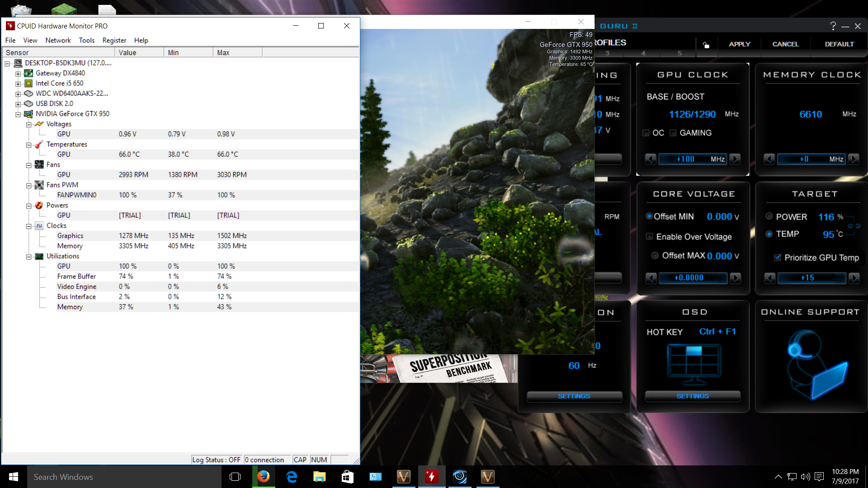The height and width of the screenshot is (488, 868).
Task: Collapse the NVIDIA GeForce GTX 950 node
Action: click(x=18, y=114)
